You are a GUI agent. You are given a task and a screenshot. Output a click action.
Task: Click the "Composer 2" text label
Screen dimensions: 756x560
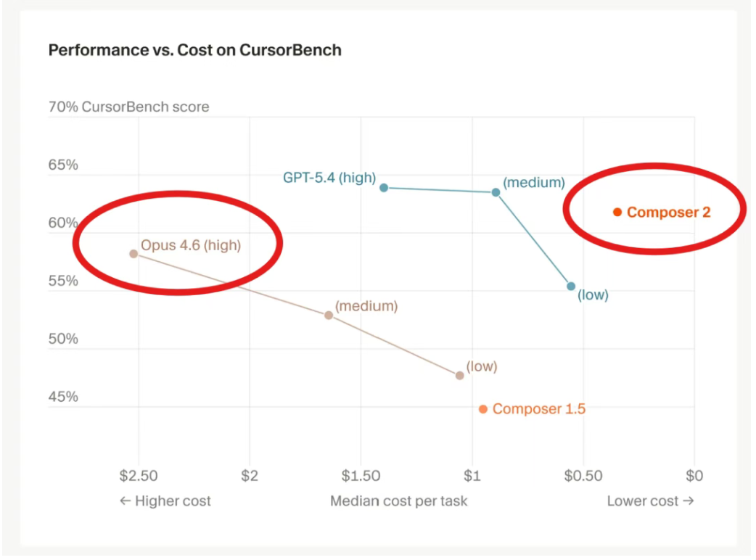click(x=668, y=213)
